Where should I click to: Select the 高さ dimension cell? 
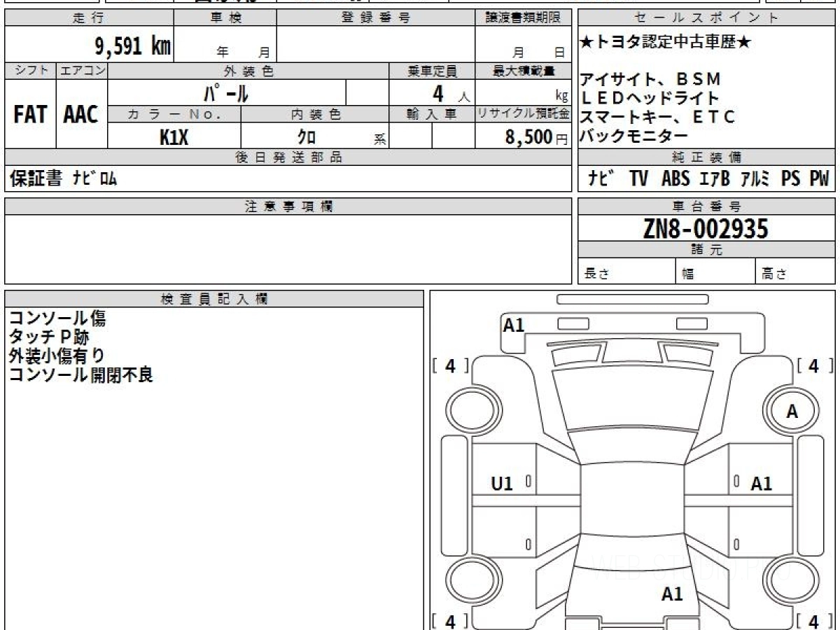[x=794, y=272]
